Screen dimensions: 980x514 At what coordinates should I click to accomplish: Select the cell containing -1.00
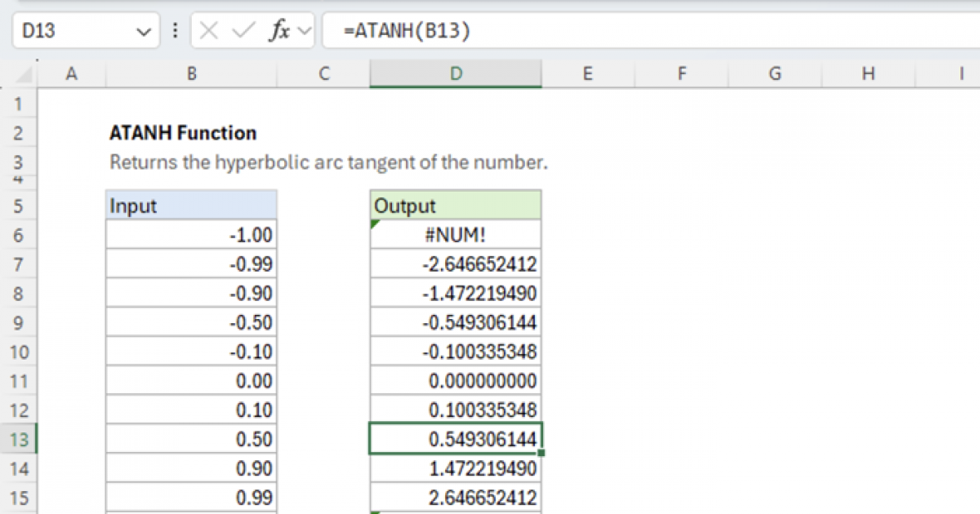191,234
